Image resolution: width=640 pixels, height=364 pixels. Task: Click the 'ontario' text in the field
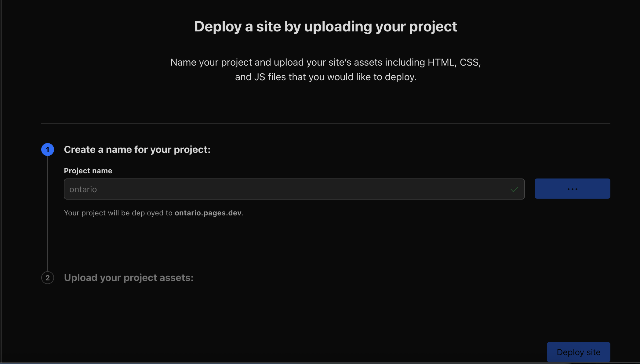(83, 189)
